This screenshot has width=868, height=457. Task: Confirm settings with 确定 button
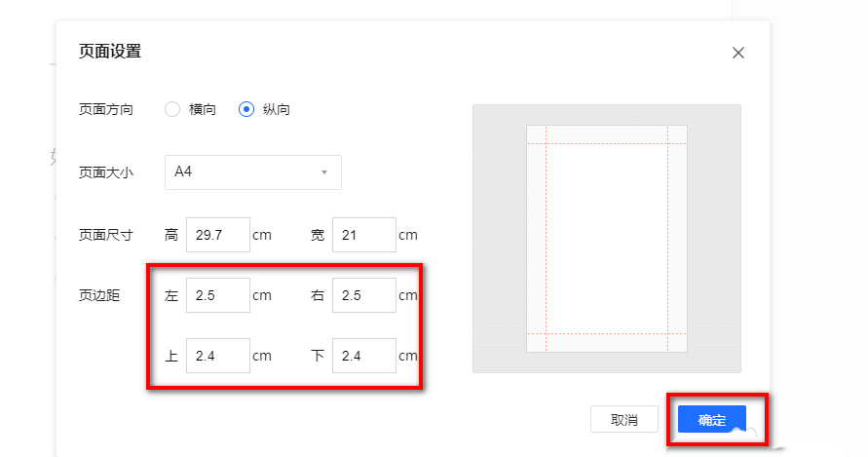[712, 419]
